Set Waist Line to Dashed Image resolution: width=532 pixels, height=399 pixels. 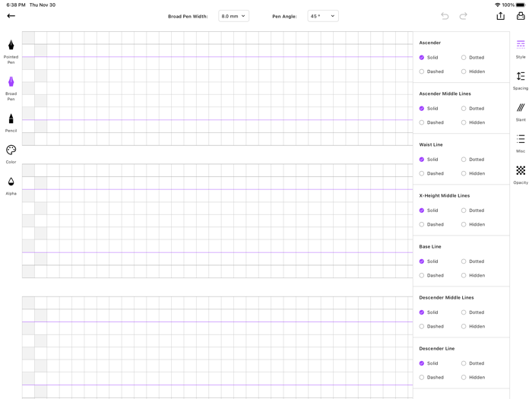432,173
